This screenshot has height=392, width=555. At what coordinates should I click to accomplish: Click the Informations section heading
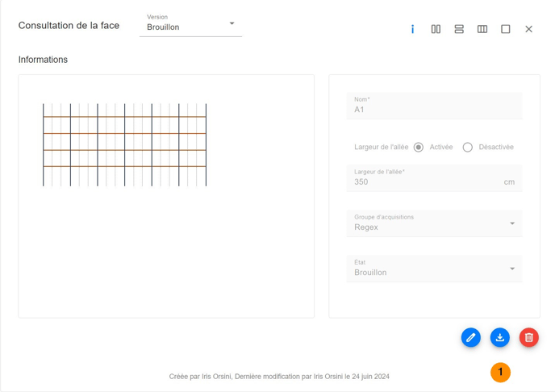click(44, 60)
